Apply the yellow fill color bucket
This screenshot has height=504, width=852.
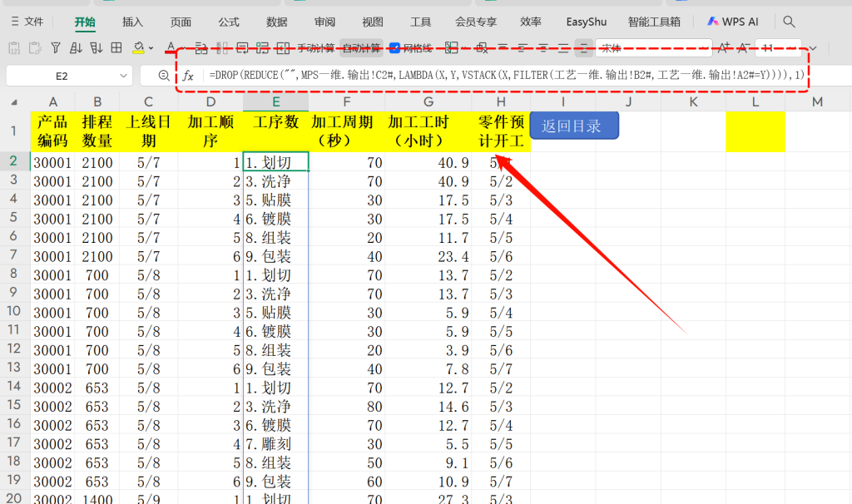[x=139, y=48]
